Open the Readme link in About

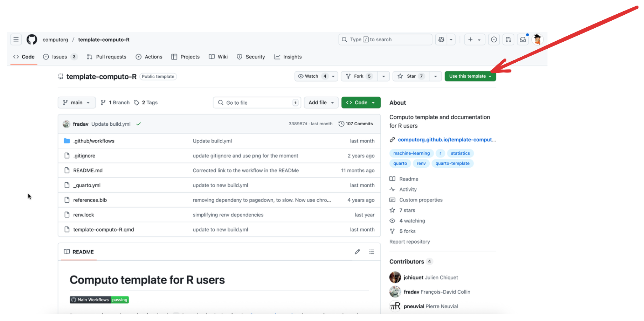404,179
